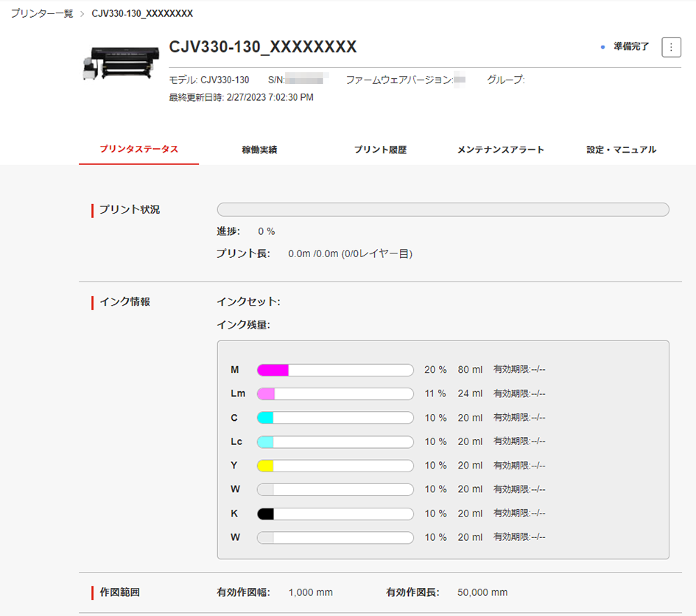The height and width of the screenshot is (616, 696).
Task: Click the Yellow (Y) ink level bar
Action: pyautogui.click(x=335, y=466)
